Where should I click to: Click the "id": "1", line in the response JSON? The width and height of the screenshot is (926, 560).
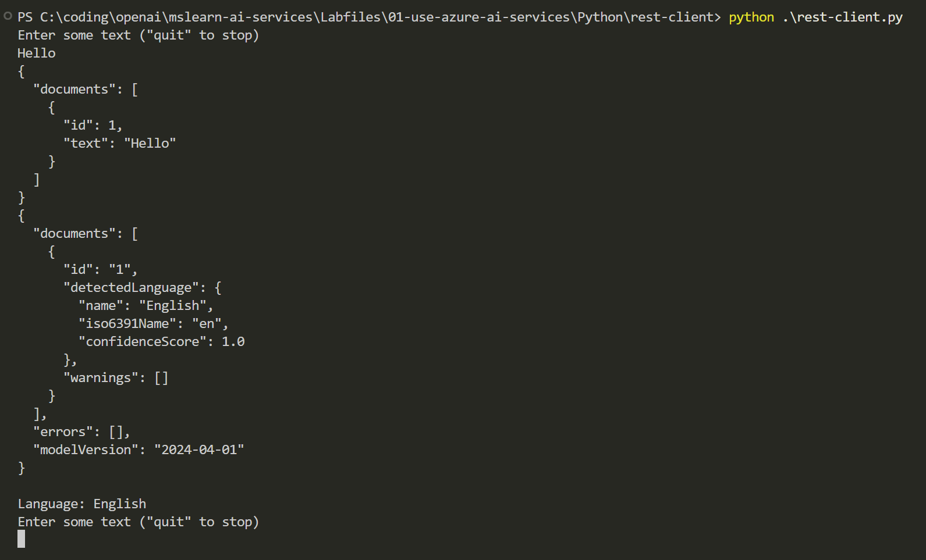tap(101, 269)
